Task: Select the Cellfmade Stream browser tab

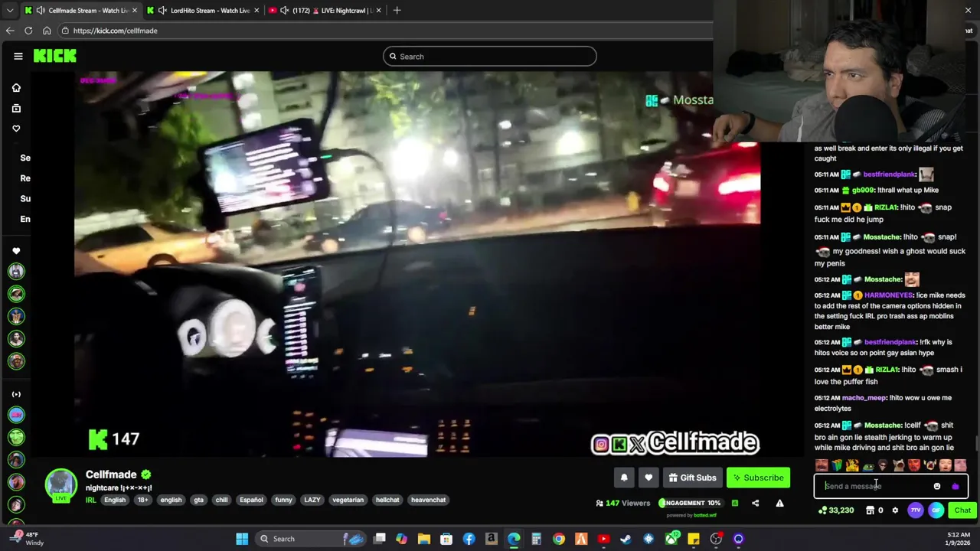Action: 82,10
